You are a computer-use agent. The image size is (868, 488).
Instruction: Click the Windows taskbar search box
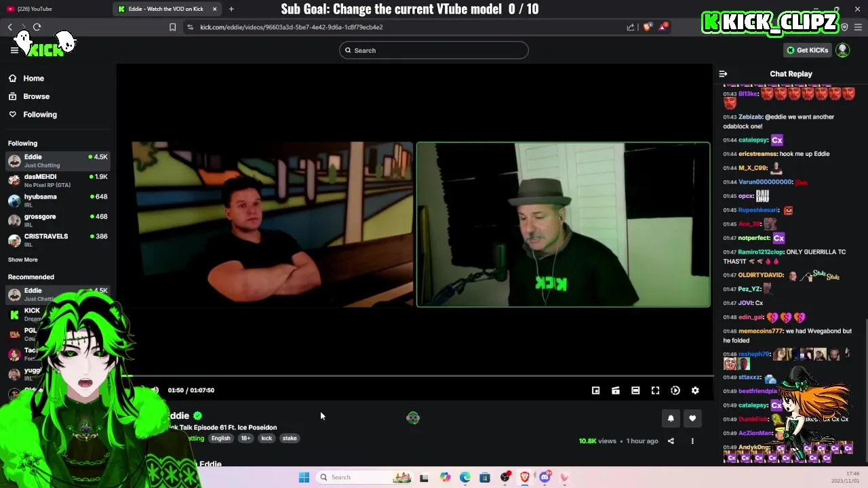pyautogui.click(x=364, y=477)
